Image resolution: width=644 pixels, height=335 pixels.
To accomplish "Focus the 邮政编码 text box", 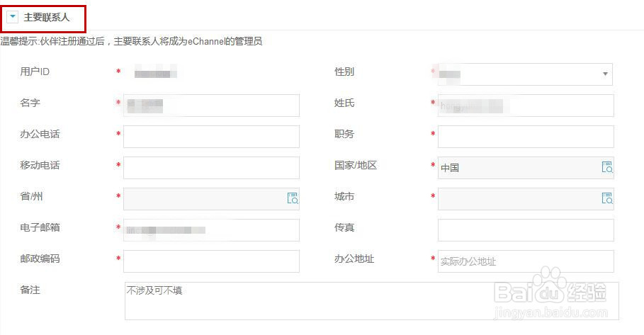I will coord(211,261).
